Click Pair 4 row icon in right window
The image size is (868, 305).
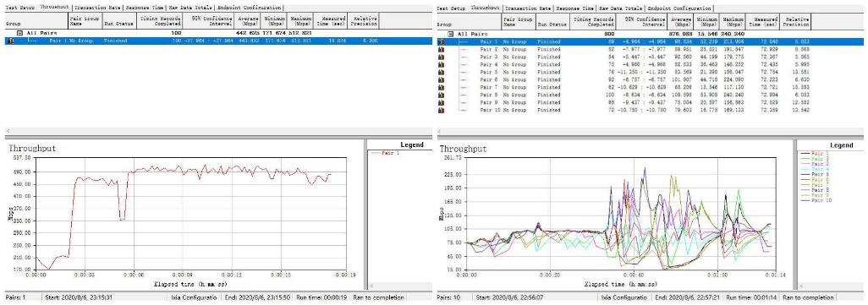pos(442,65)
